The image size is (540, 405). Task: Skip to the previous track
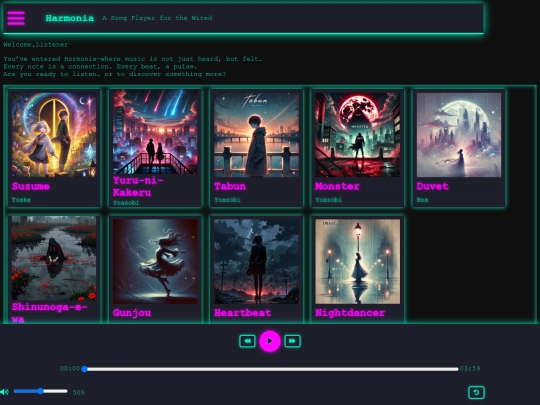click(247, 341)
